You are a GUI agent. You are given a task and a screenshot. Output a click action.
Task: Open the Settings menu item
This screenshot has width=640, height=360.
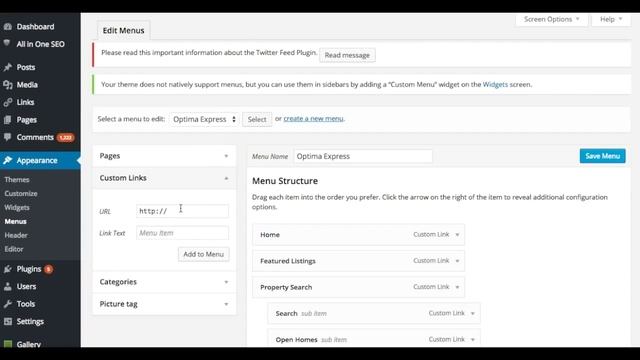pos(30,322)
